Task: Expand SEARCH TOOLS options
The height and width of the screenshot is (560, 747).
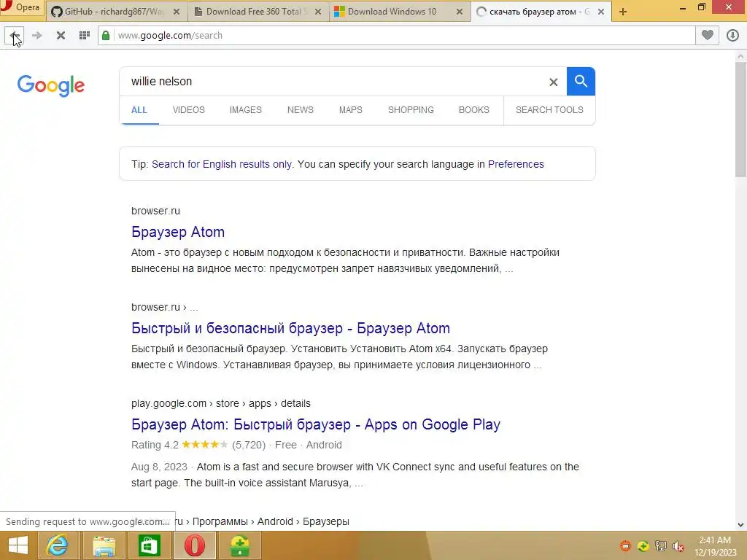Action: tap(549, 110)
